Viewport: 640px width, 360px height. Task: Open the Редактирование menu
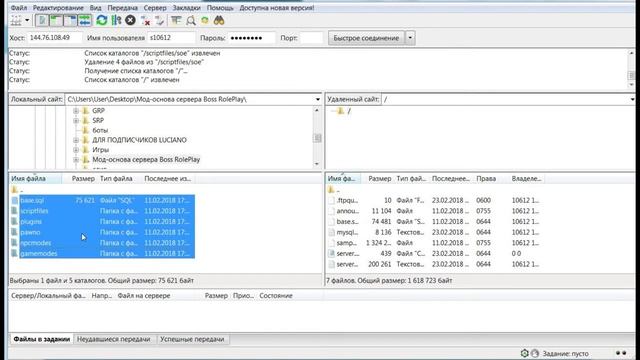point(58,8)
